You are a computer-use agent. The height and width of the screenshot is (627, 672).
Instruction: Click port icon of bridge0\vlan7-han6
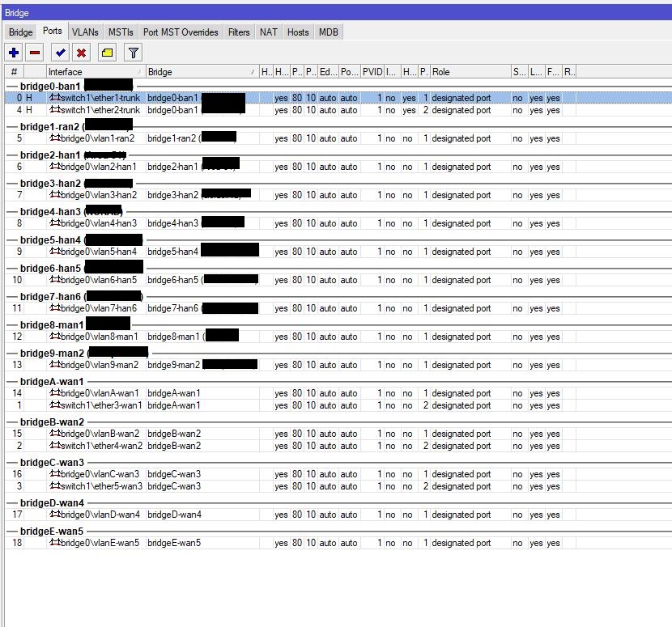tap(55, 307)
